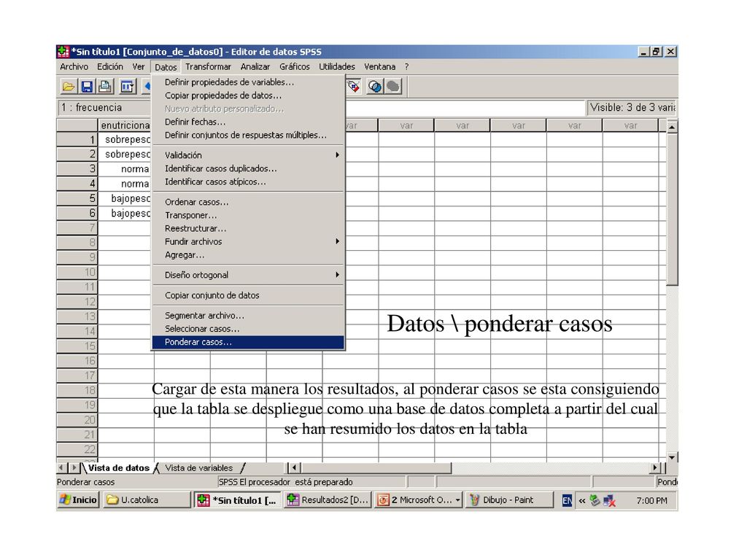This screenshot has height=560, width=747.
Task: Select Definir fechas menu entry
Action: (x=248, y=122)
